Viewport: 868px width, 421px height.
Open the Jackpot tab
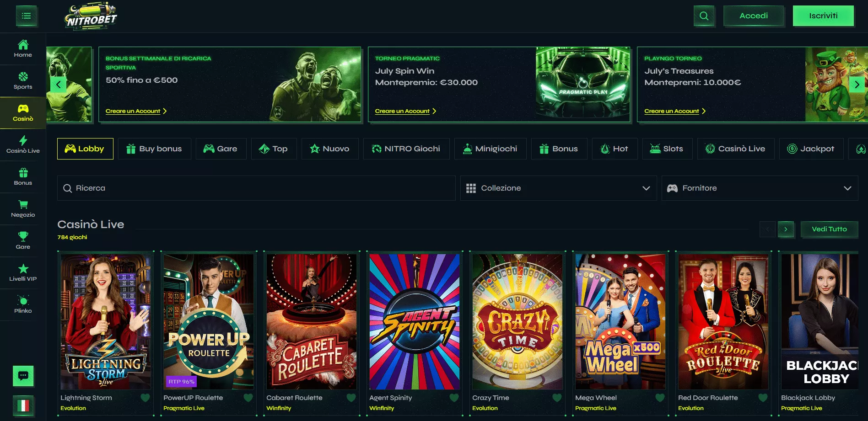[x=811, y=149]
